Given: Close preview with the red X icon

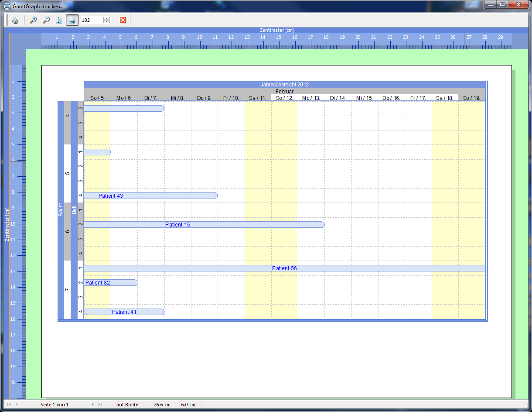Looking at the screenshot, I should [x=123, y=21].
